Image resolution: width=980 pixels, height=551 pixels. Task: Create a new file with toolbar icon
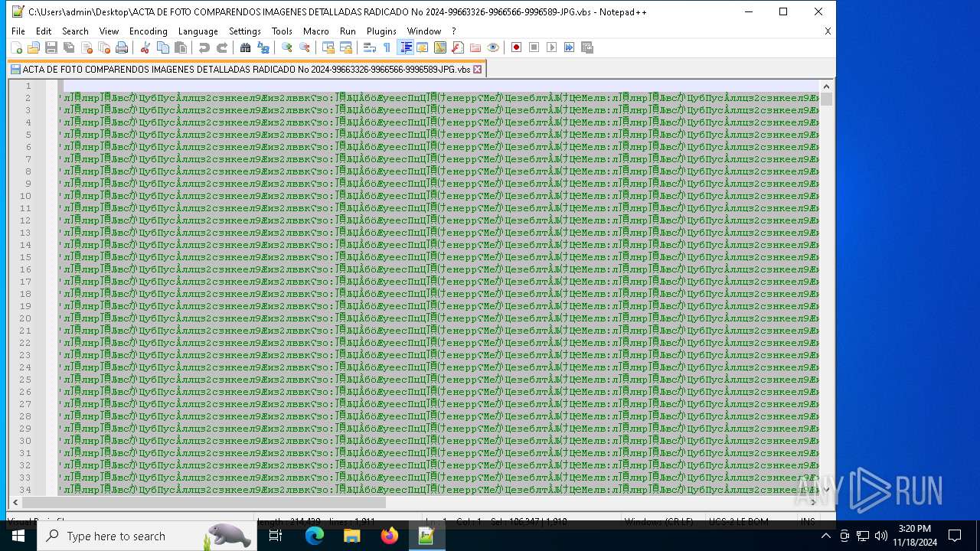pos(17,47)
